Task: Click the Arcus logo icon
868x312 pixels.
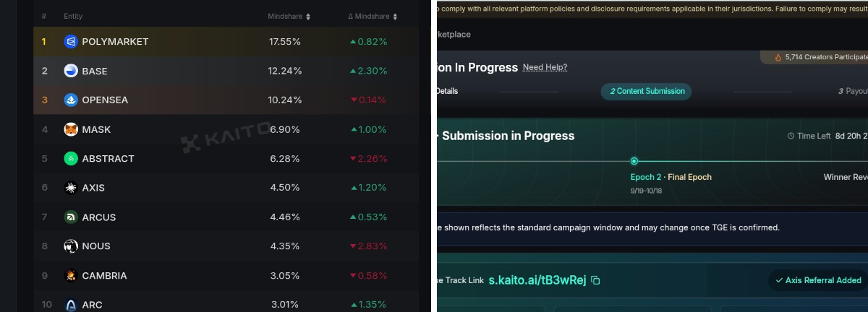Action: [70, 217]
